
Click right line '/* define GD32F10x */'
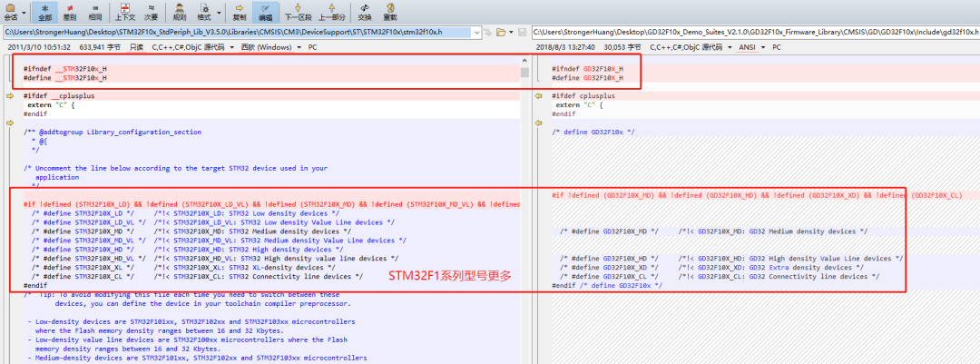[593, 133]
